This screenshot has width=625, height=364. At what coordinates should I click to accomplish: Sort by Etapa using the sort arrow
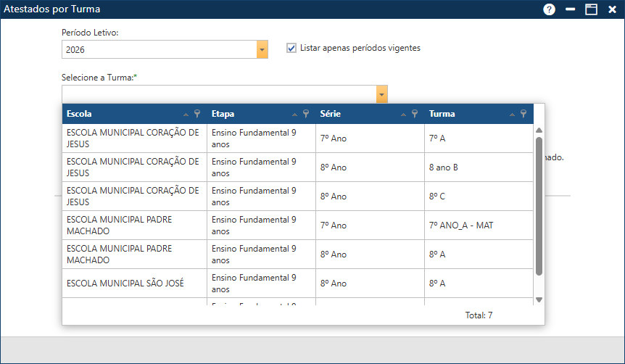[295, 115]
